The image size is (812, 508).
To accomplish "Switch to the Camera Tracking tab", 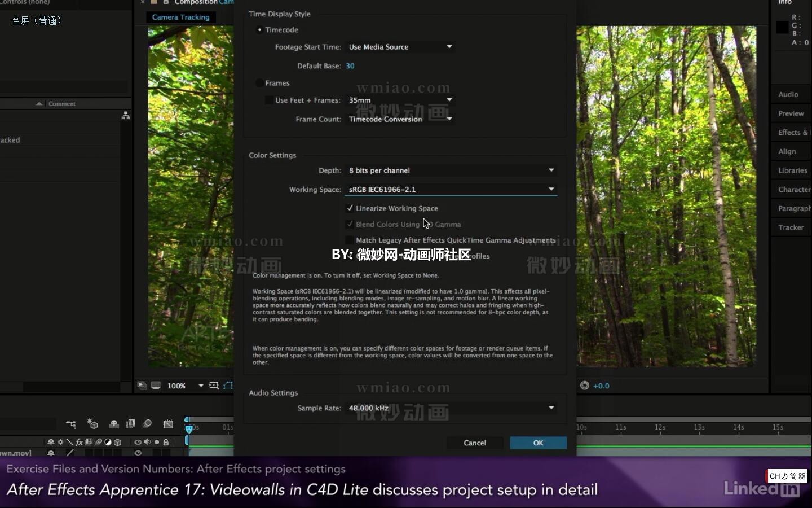I will (180, 17).
